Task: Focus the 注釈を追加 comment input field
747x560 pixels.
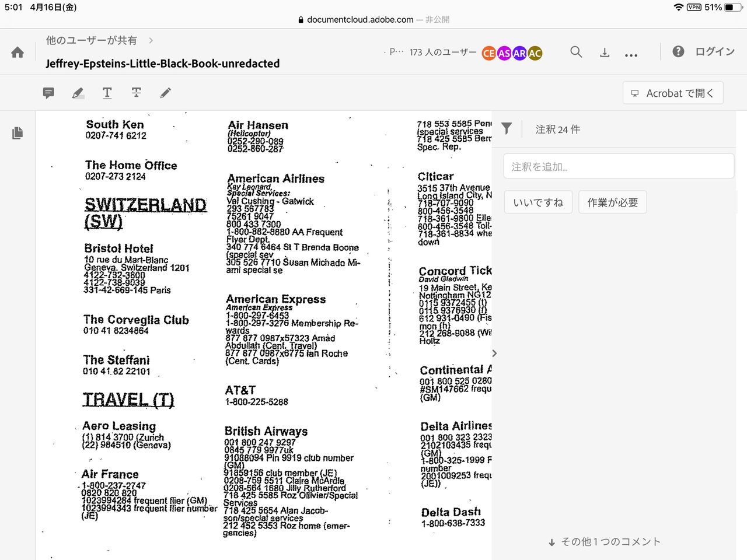Action: tap(619, 166)
